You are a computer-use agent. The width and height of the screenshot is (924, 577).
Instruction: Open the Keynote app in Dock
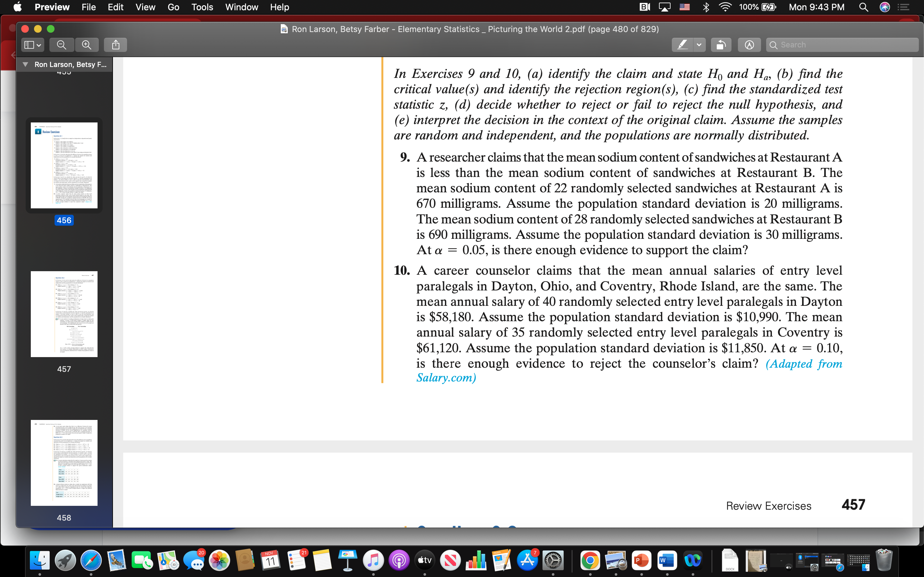347,560
